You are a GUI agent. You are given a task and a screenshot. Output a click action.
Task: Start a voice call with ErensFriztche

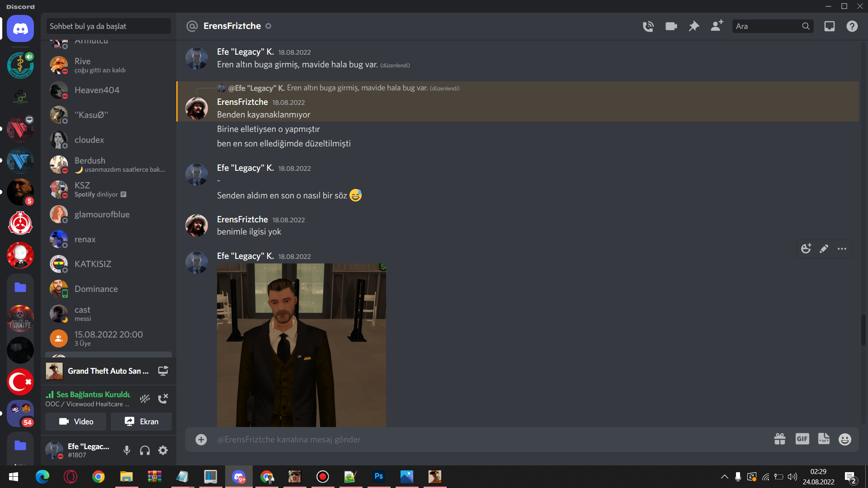[648, 26]
